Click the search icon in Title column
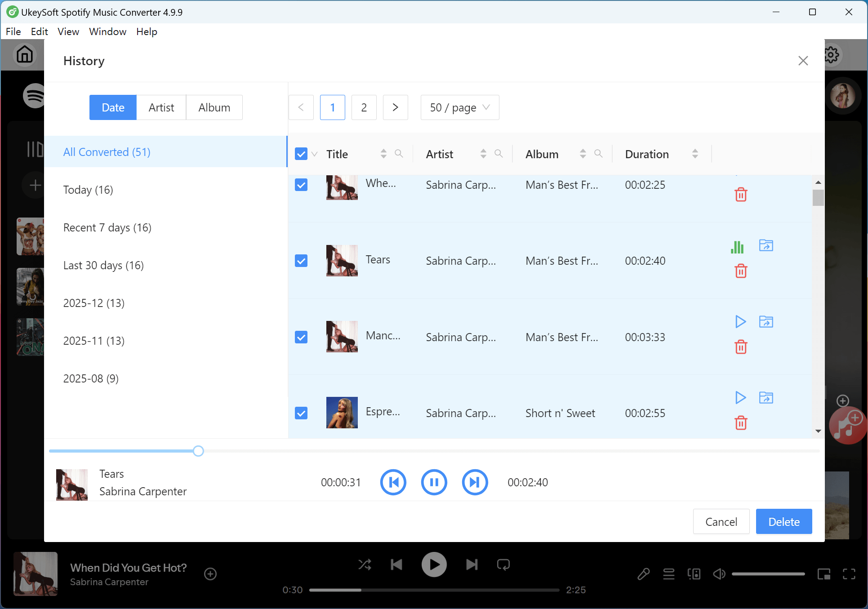The height and width of the screenshot is (609, 868). click(x=399, y=154)
